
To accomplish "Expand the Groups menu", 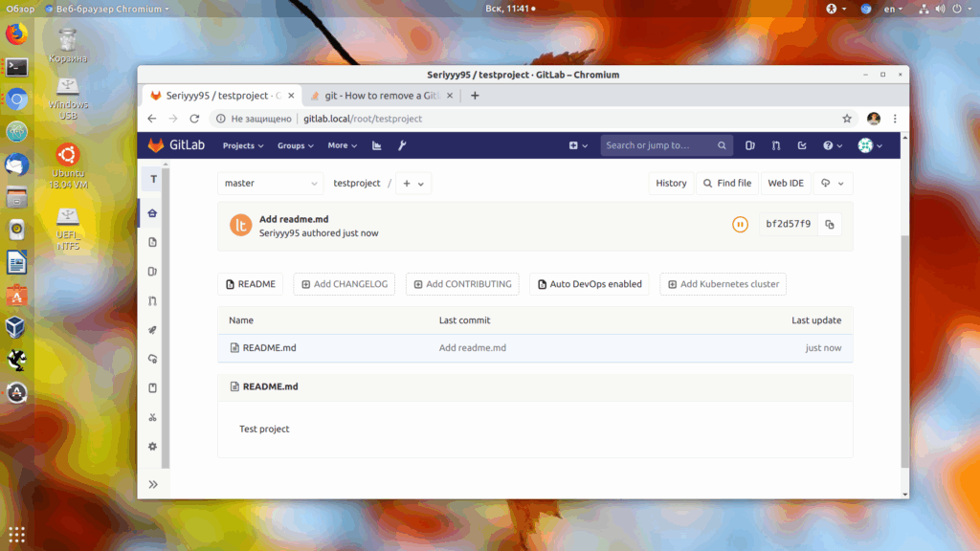I will pyautogui.click(x=296, y=145).
